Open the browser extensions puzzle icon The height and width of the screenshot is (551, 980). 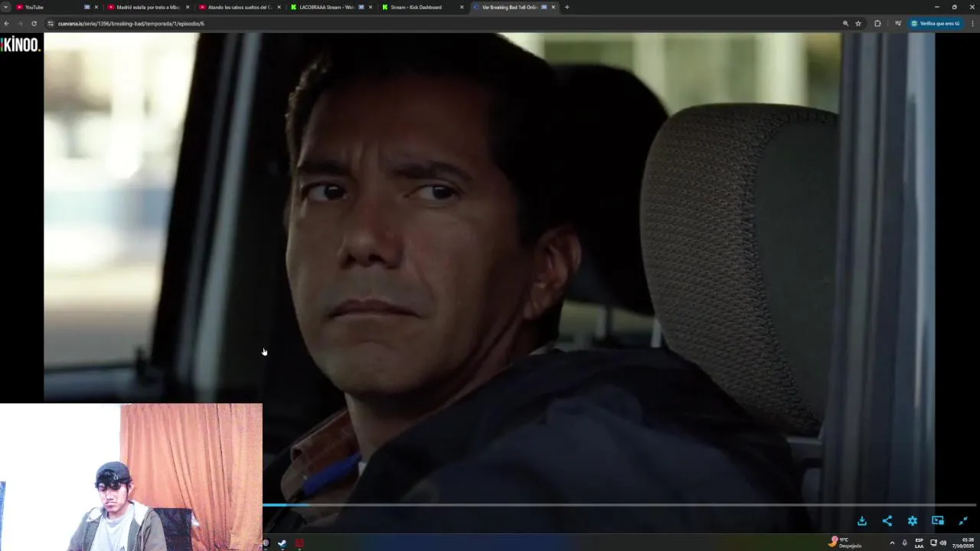877,24
